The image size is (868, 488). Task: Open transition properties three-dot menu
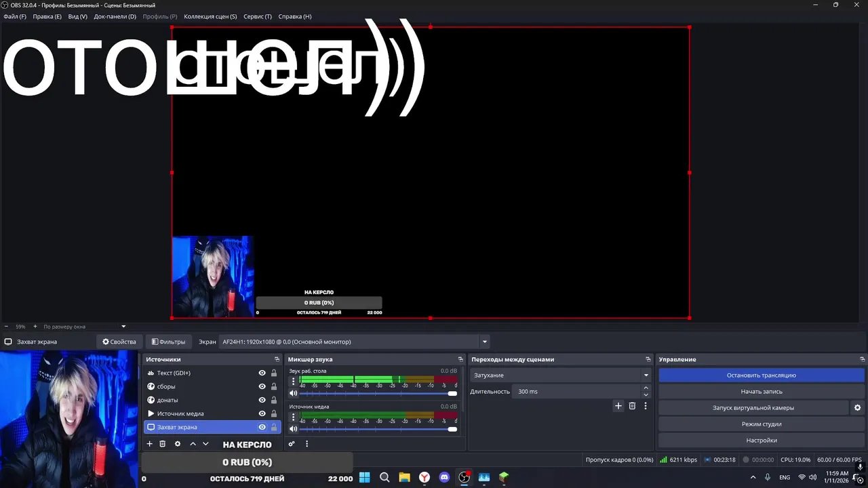646,406
